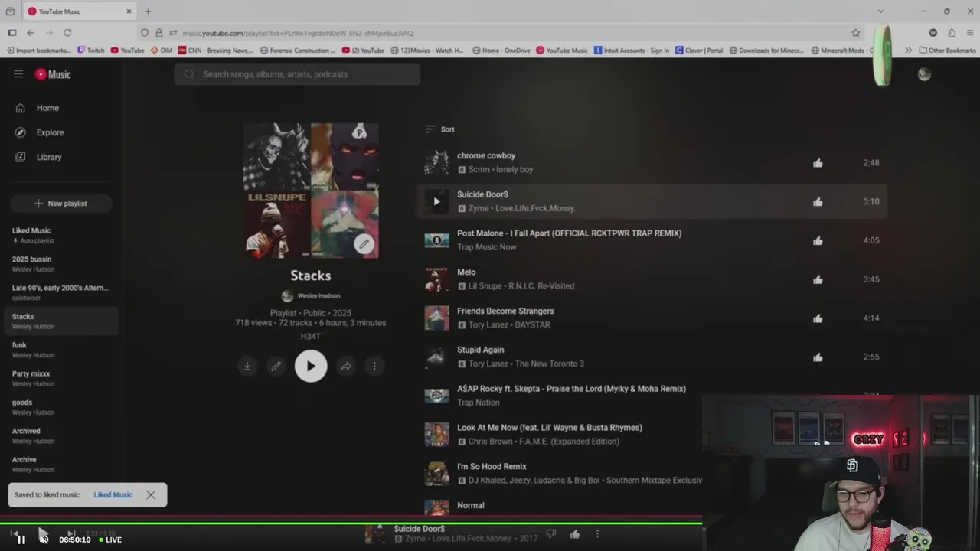
Task: Select the funk playlist in sidebar
Action: (61, 350)
